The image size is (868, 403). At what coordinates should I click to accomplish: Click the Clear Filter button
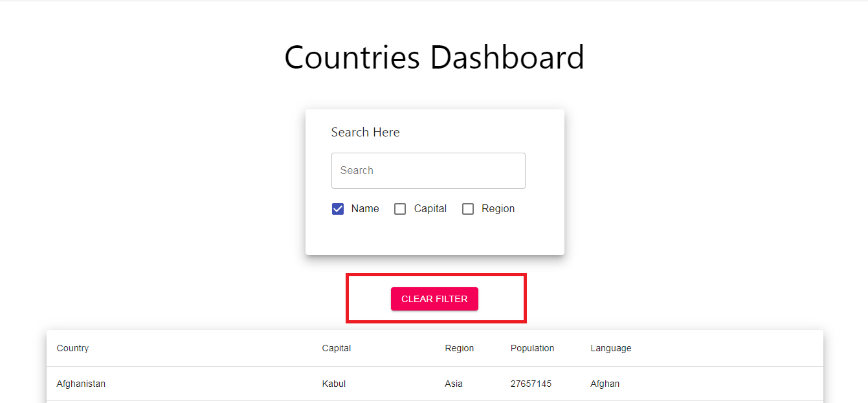coord(434,298)
